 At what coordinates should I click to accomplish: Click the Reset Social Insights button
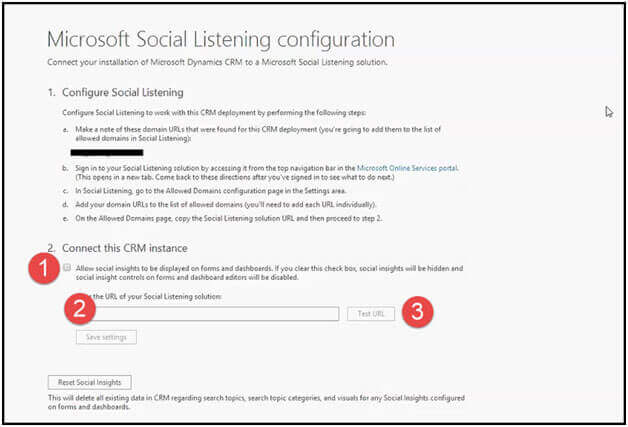89,383
